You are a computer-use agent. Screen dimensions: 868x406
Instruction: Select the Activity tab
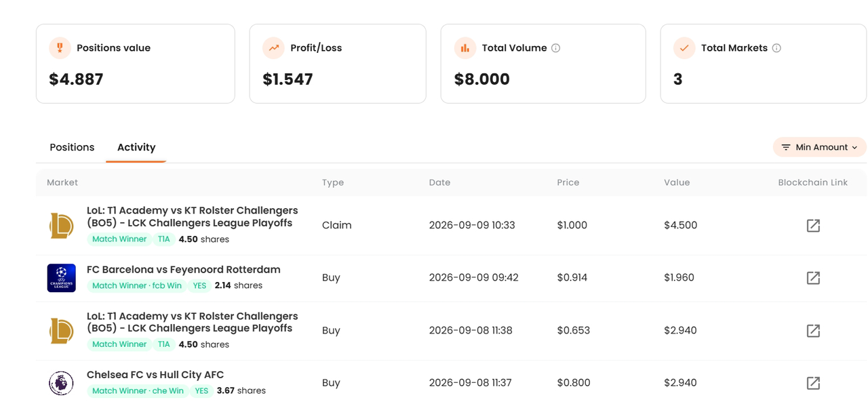pyautogui.click(x=136, y=147)
